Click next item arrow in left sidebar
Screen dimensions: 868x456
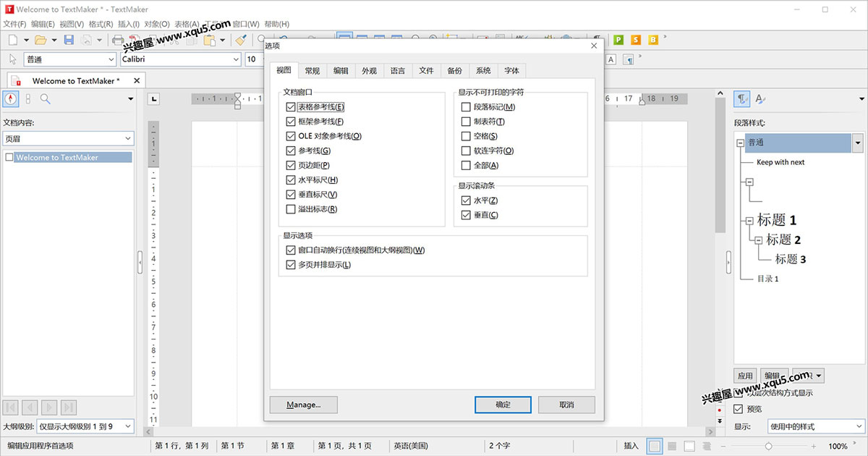pos(49,408)
